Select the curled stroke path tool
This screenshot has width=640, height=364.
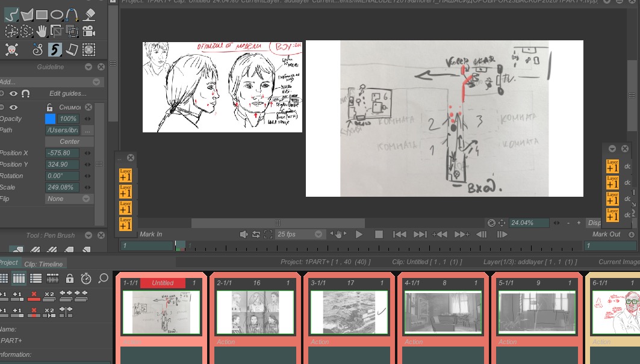point(37,50)
